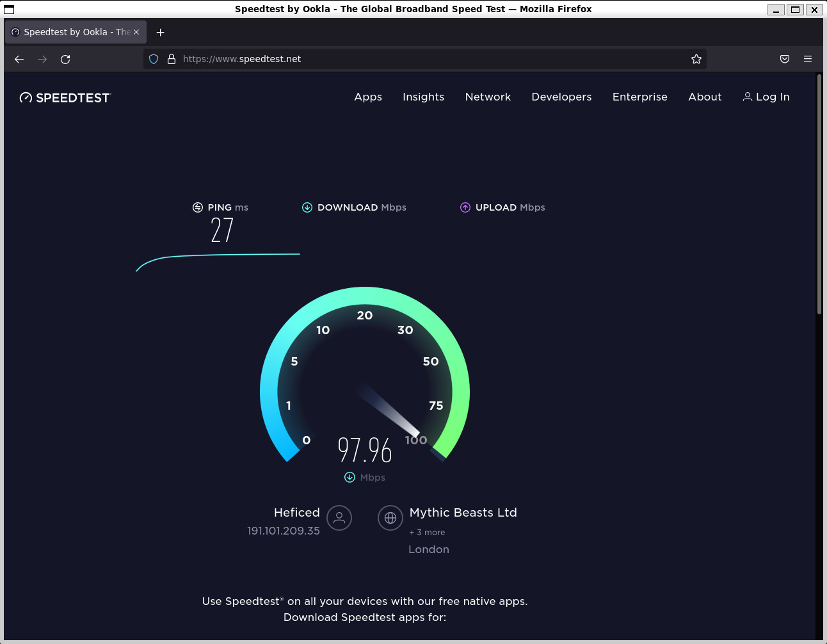
Task: Click the Save to Pocket icon
Action: pyautogui.click(x=785, y=59)
